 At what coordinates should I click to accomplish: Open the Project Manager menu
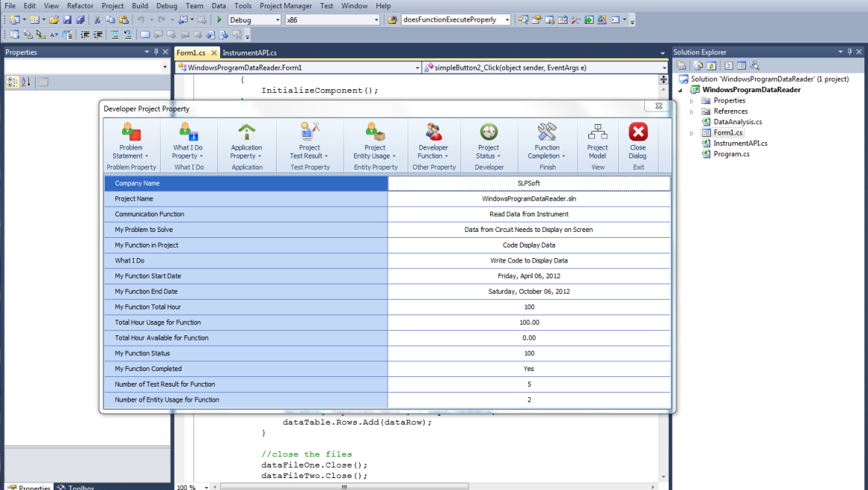pos(286,5)
